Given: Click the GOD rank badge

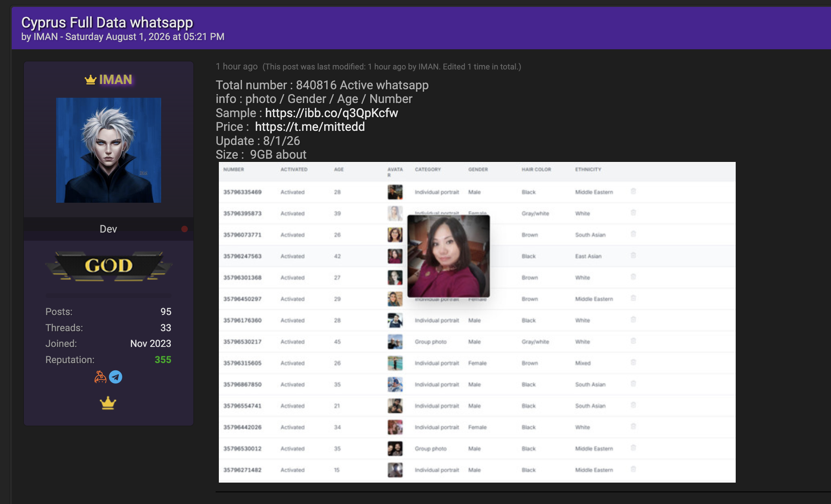Looking at the screenshot, I should [109, 266].
